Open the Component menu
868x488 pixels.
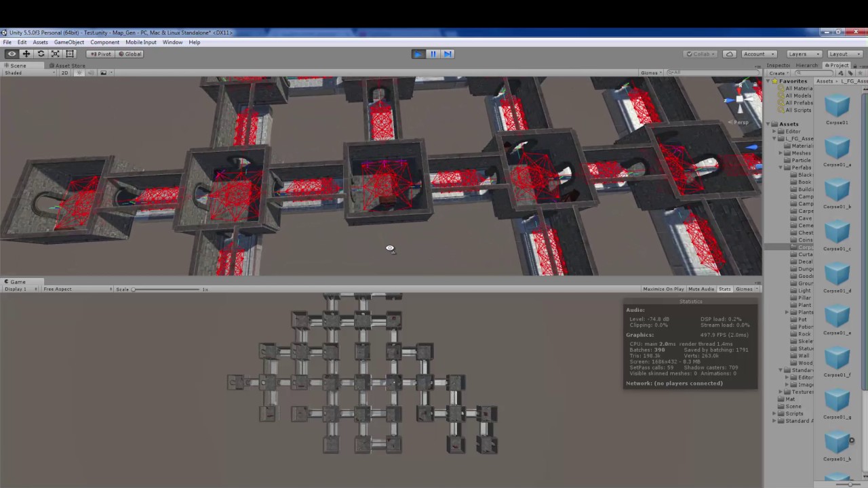point(105,42)
